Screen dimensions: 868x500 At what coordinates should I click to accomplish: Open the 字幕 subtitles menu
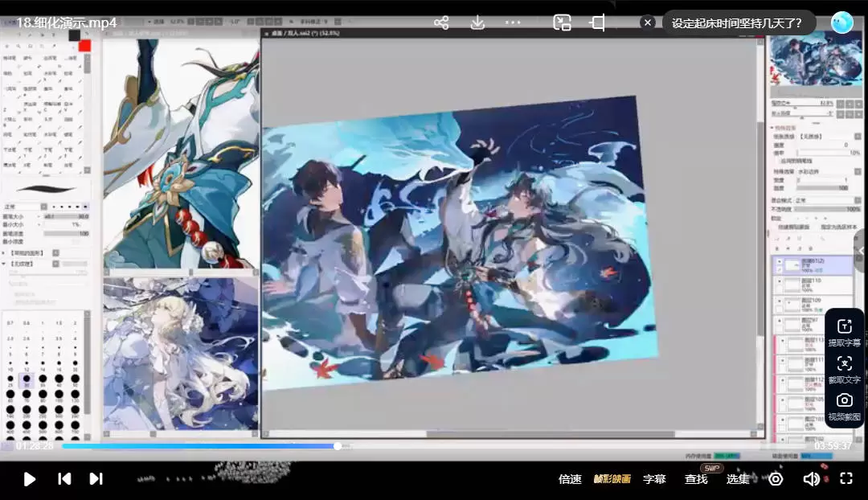tap(654, 479)
